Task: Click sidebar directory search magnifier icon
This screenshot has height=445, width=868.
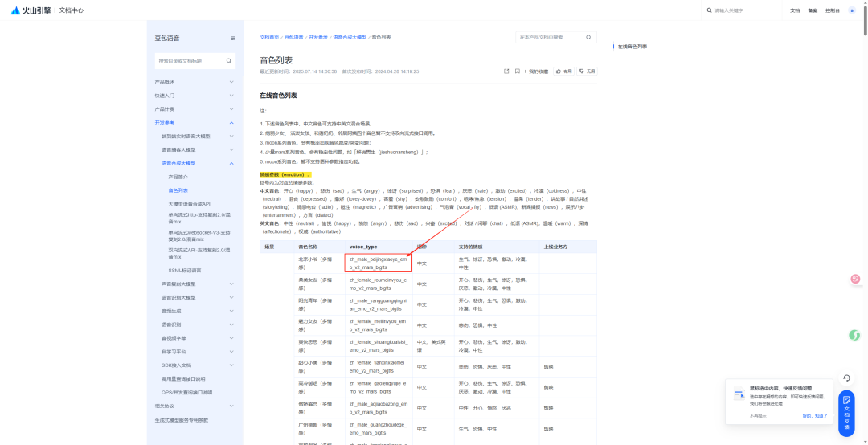Action: coord(228,61)
